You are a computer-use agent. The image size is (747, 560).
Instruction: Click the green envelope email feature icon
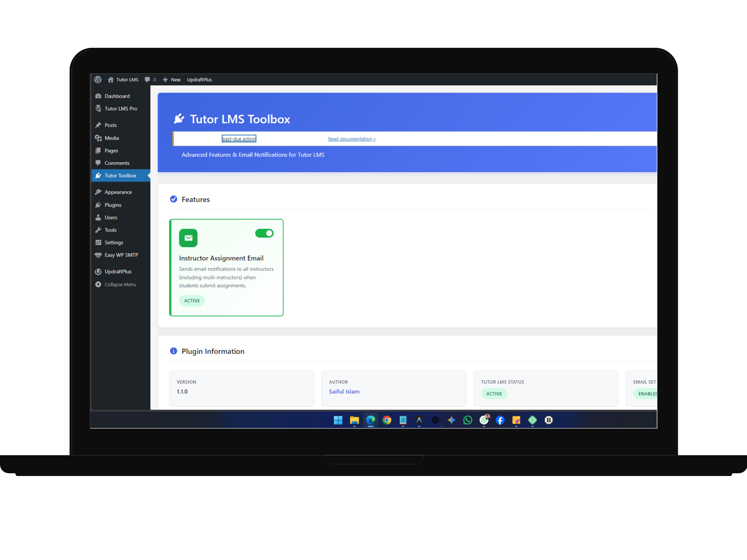pyautogui.click(x=188, y=238)
